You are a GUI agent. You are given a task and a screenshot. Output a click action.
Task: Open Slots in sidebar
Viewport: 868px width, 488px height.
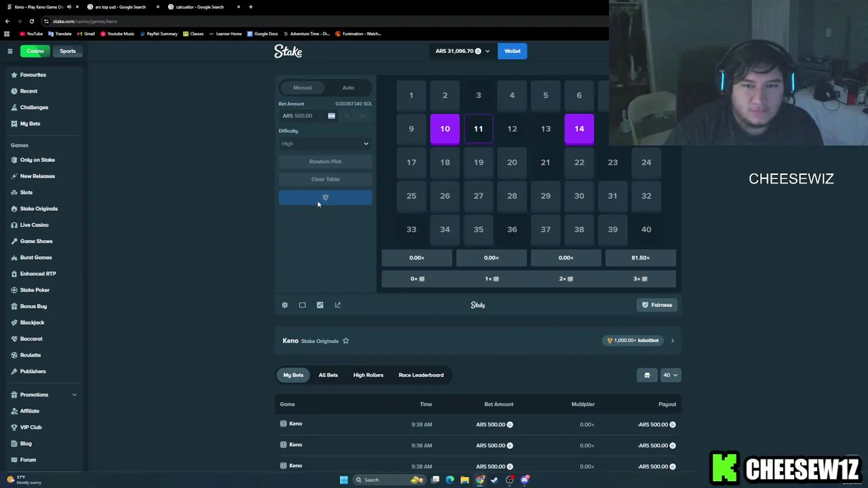[x=26, y=192]
